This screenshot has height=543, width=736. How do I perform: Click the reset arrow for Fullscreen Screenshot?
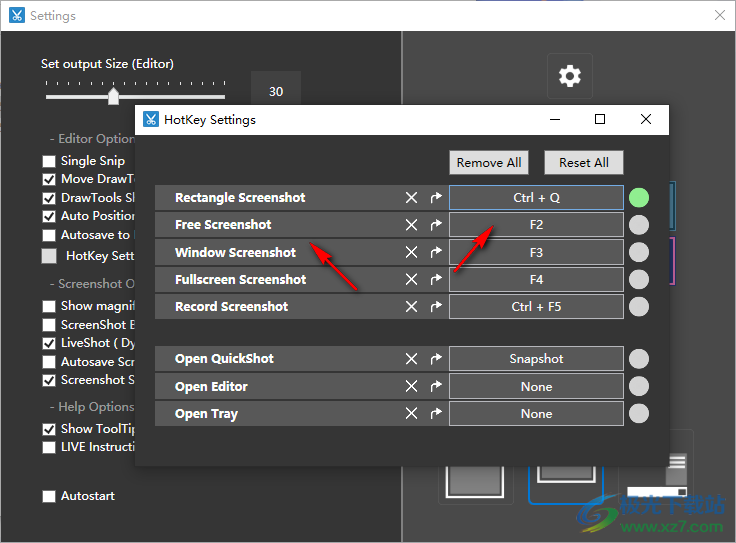436,279
